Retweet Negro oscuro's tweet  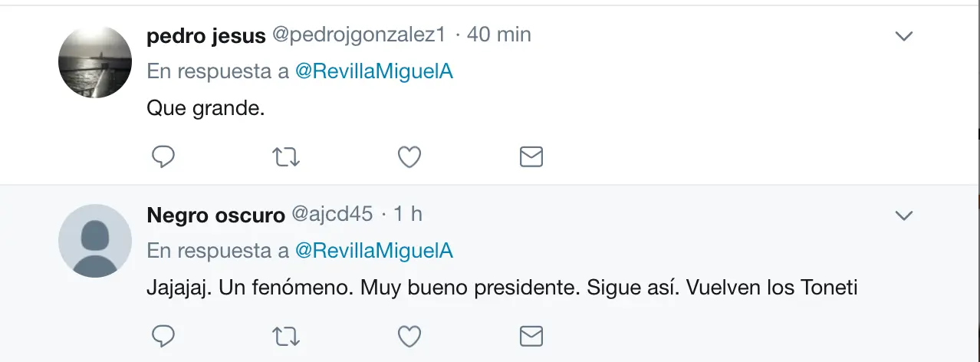(286, 336)
